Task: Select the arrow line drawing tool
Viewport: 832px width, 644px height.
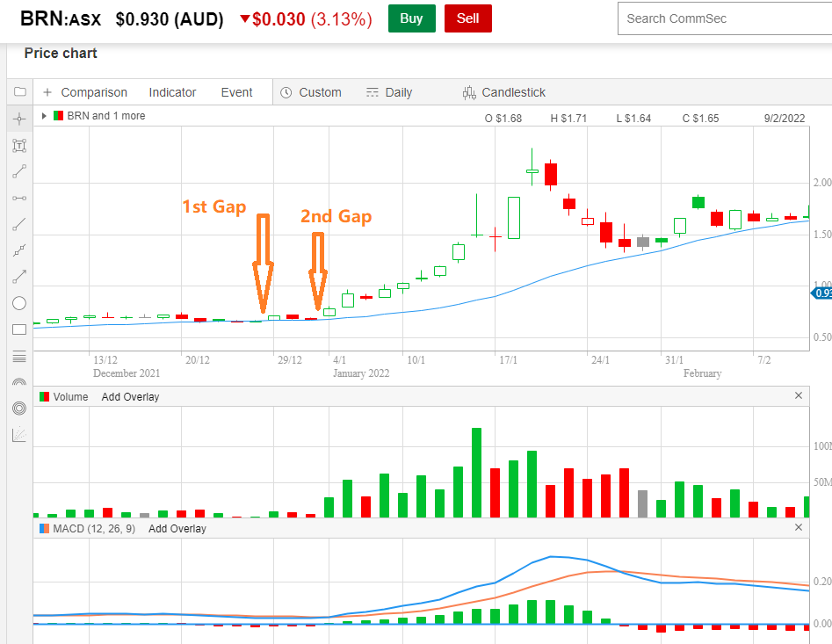Action: click(19, 277)
